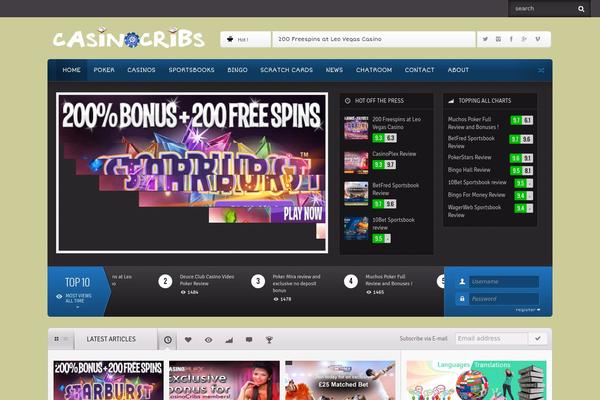600x400 pixels.
Task: Open 10Bet Sportsbook review in charts list
Action: coord(477,182)
